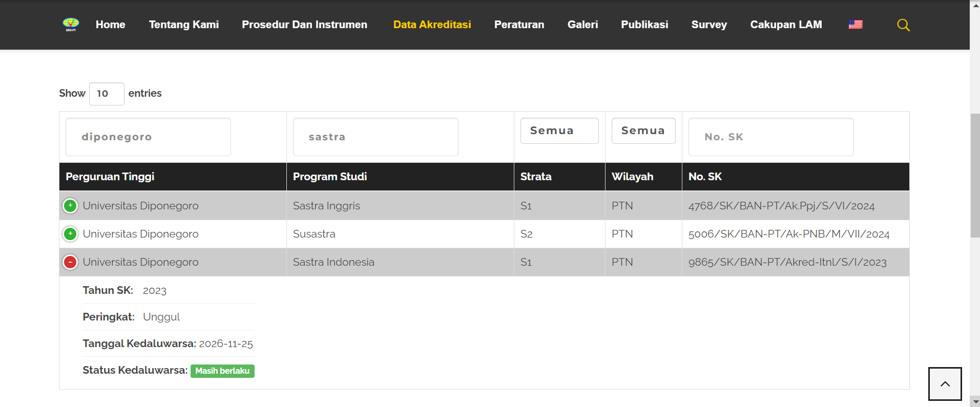Open the Cakupan LAM menu

tap(786, 24)
